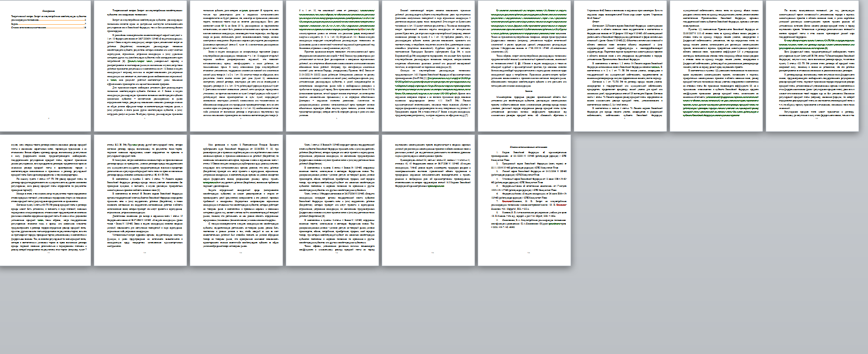Select the second page of the document

pyautogui.click(x=140, y=65)
